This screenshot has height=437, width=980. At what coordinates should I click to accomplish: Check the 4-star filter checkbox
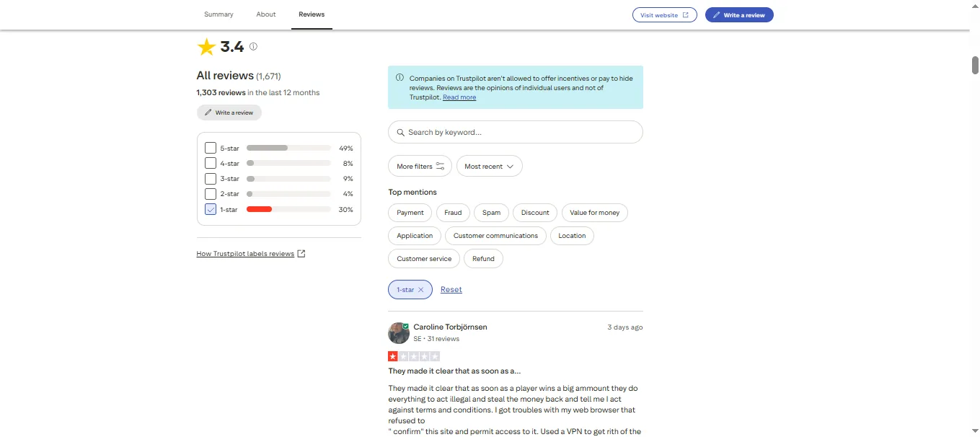(x=211, y=164)
